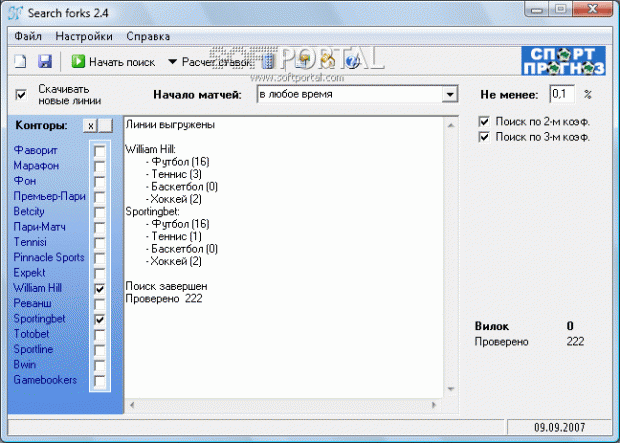The image size is (620, 443).
Task: Click the horizontal scrollbar right arrow
Action: point(434,405)
